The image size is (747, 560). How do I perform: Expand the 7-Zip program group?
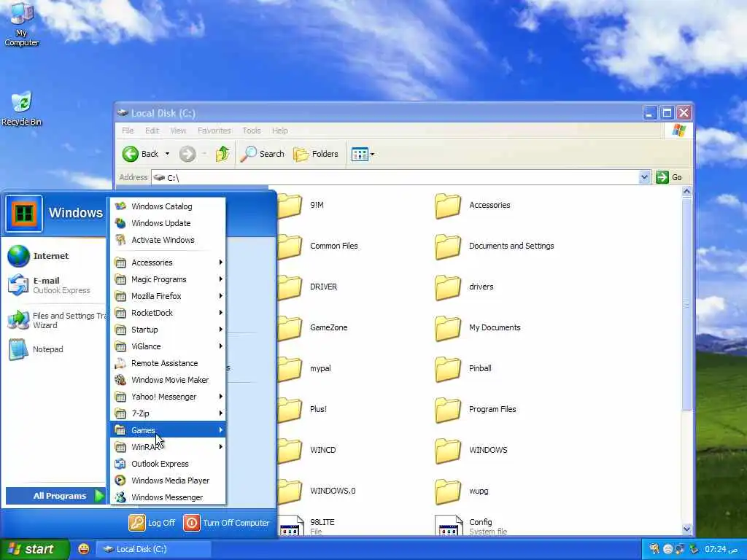click(167, 413)
